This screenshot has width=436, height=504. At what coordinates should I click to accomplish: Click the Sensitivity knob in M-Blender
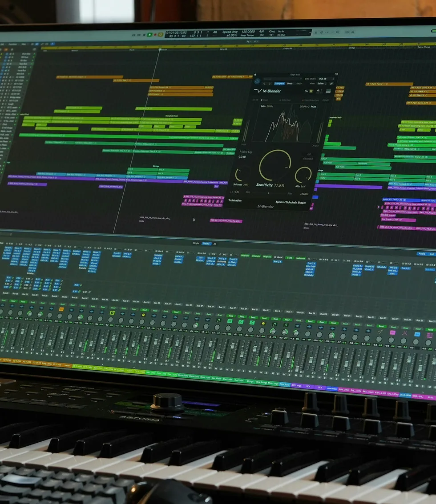click(x=275, y=165)
